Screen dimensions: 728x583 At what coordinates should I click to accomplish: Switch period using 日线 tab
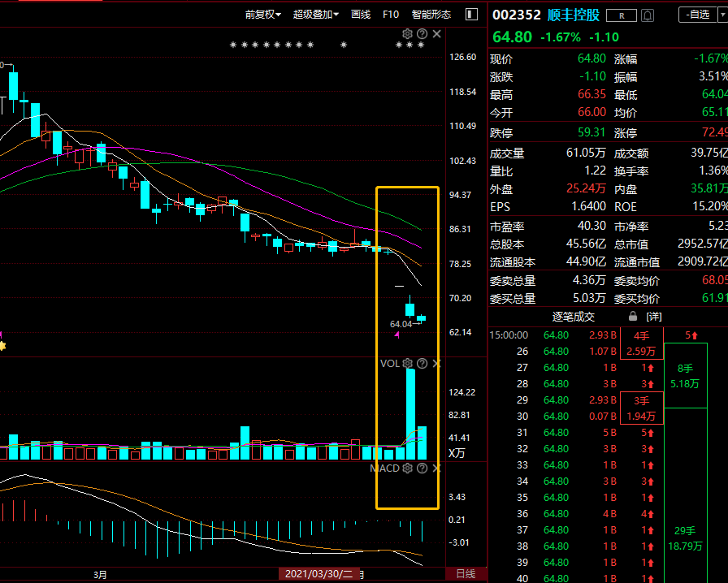point(466,574)
